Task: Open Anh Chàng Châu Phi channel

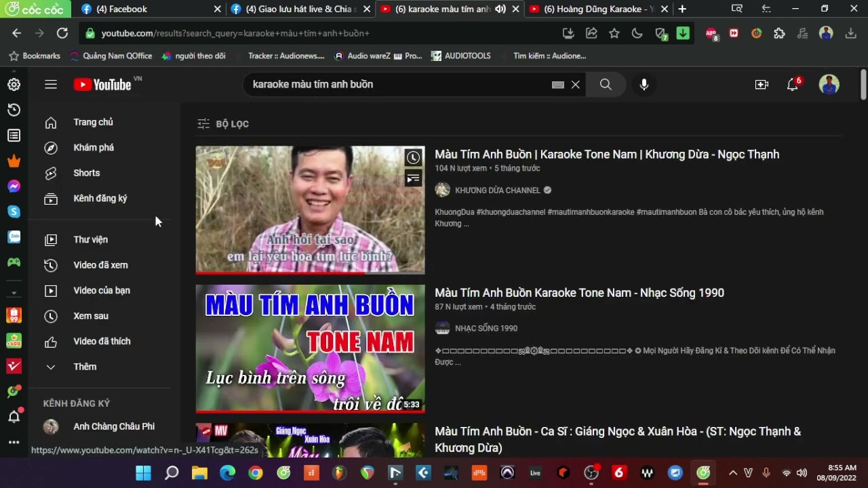Action: point(114,426)
